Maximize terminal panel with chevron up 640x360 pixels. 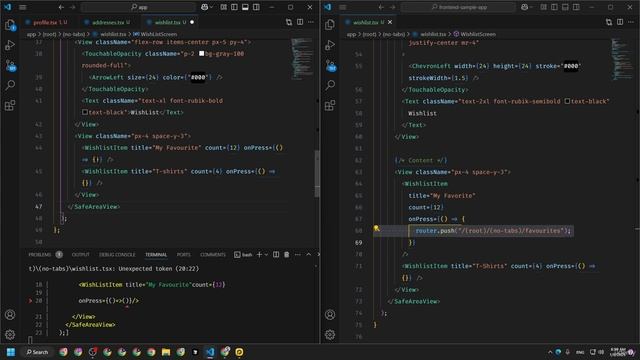tap(309, 254)
